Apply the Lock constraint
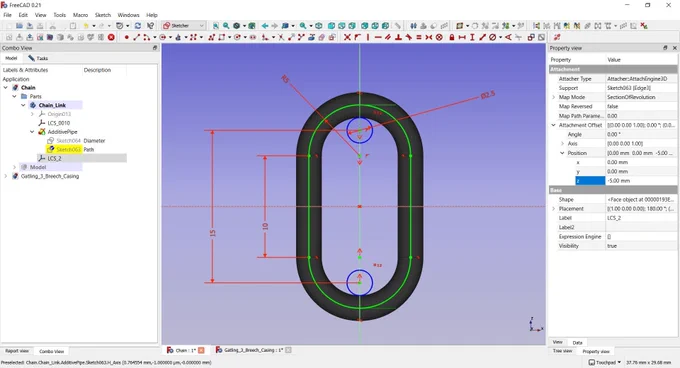The image size is (680, 368). [451, 37]
